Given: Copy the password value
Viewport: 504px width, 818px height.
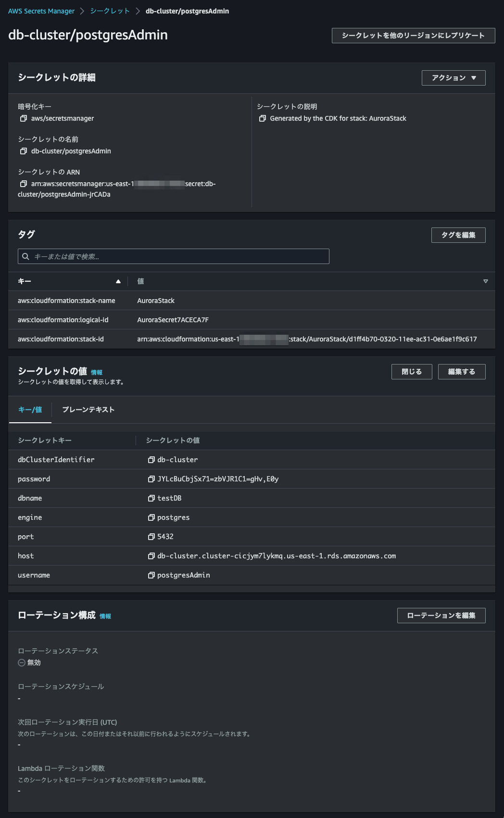Looking at the screenshot, I should [x=151, y=478].
